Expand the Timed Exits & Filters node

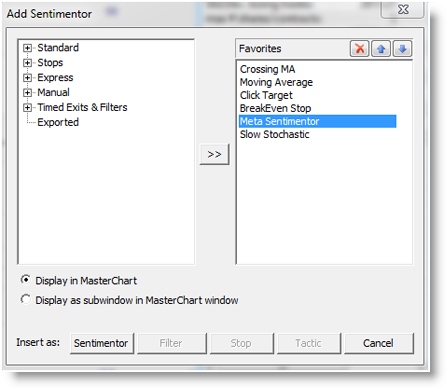(27, 107)
